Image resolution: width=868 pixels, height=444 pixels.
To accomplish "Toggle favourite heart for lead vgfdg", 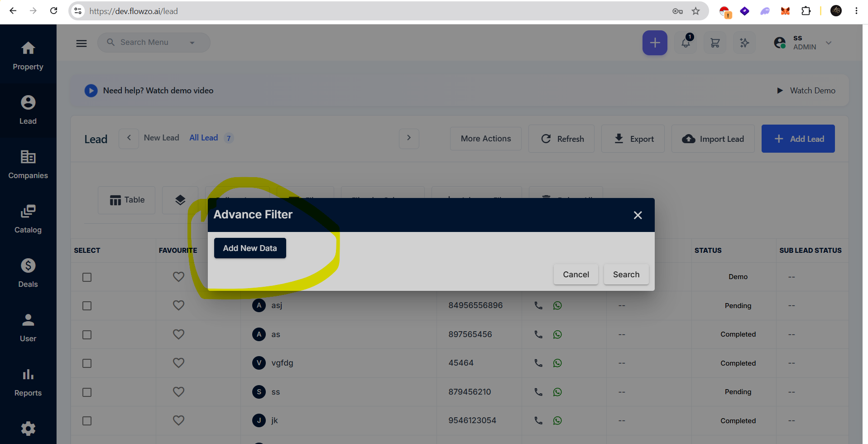I will [178, 363].
